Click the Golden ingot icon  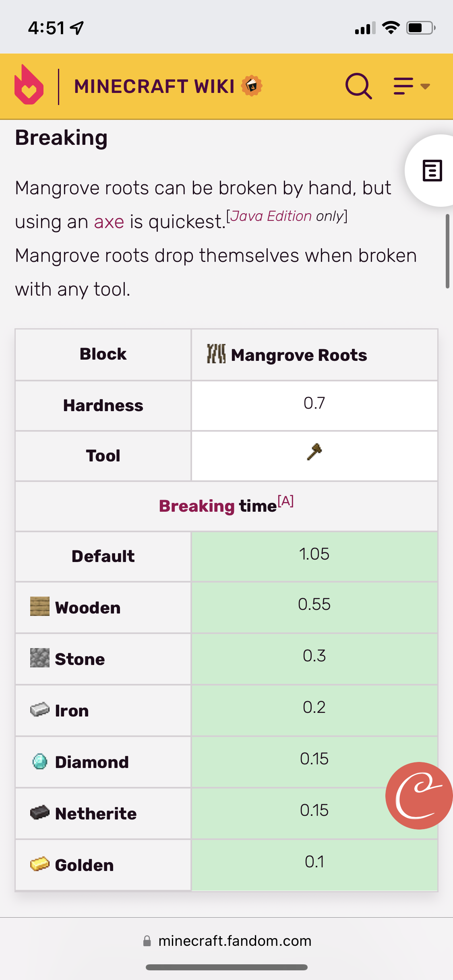click(x=40, y=864)
